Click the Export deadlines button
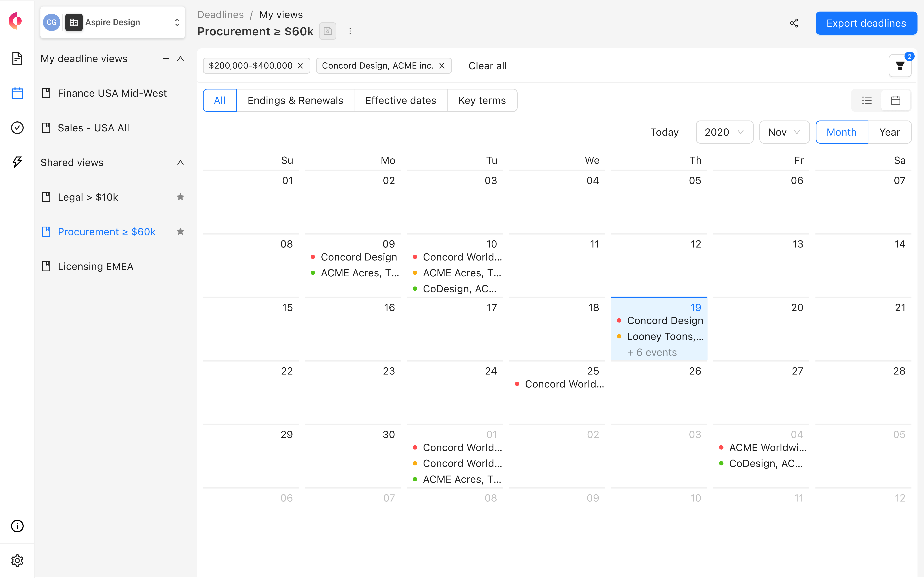 pos(866,23)
